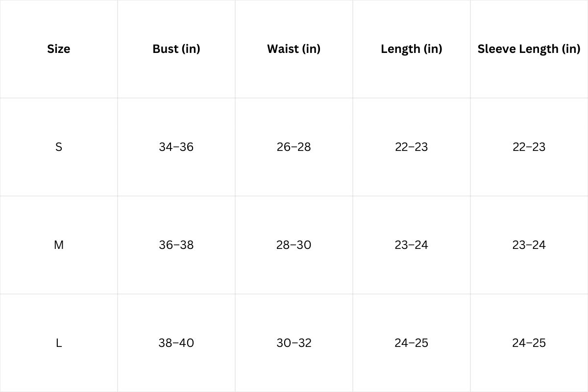The height and width of the screenshot is (392, 588).
Task: Click the Sleeve Length (in) header
Action: coord(529,49)
